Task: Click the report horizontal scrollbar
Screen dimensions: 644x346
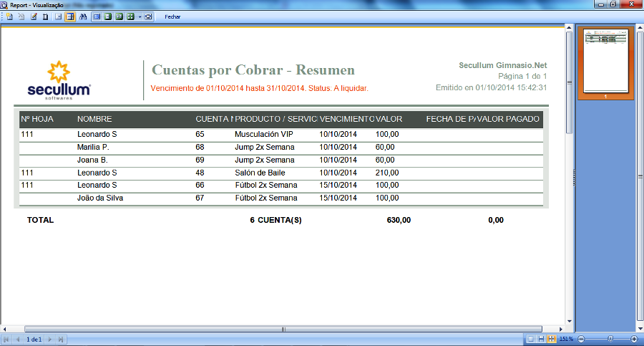Action: click(283, 329)
